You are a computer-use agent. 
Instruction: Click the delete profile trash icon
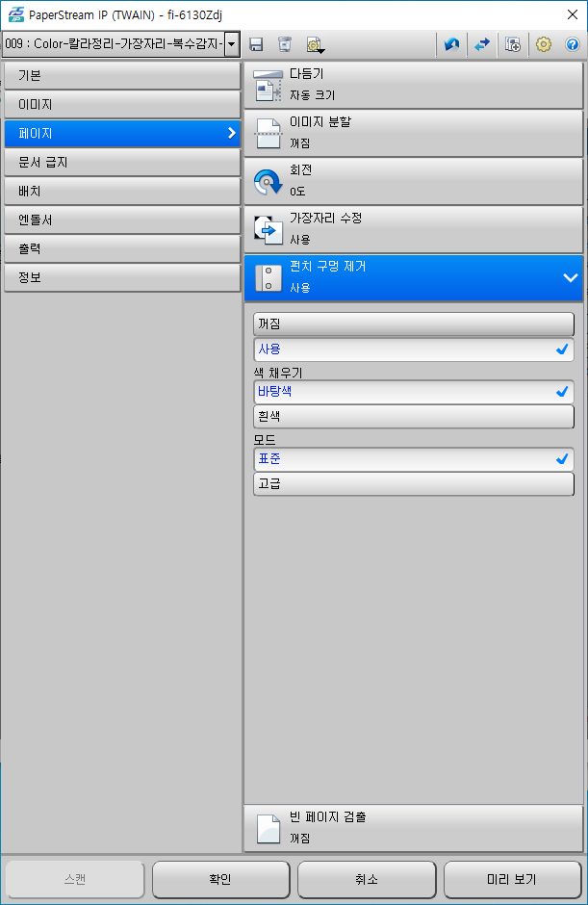point(285,44)
